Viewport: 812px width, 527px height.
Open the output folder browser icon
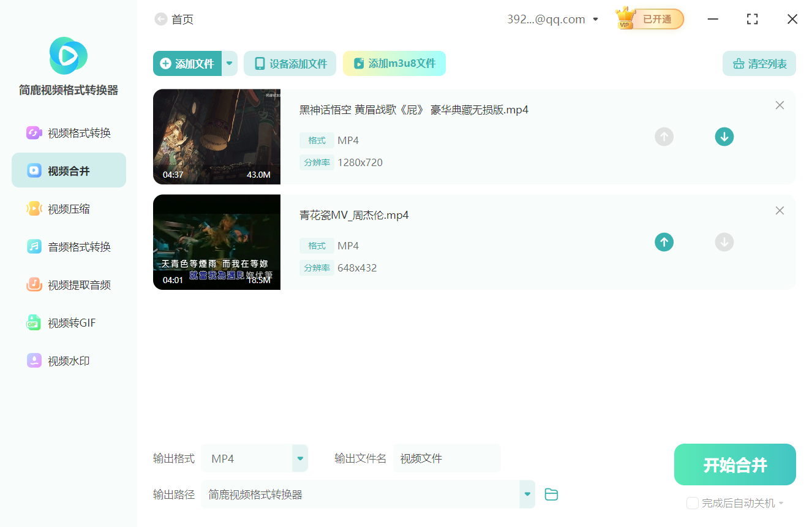pyautogui.click(x=551, y=495)
